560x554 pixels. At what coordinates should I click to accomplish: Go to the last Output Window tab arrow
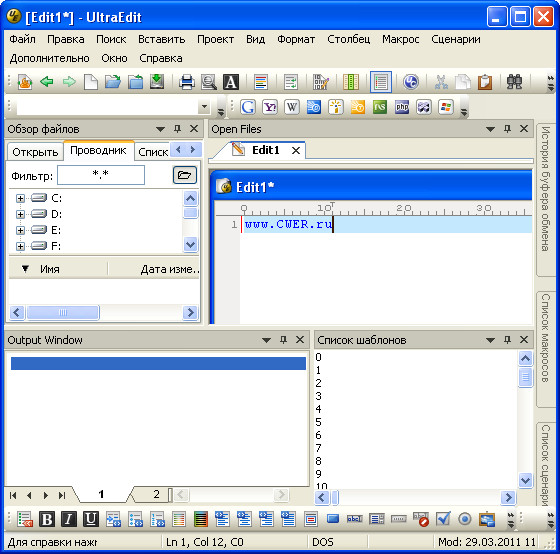(62, 495)
